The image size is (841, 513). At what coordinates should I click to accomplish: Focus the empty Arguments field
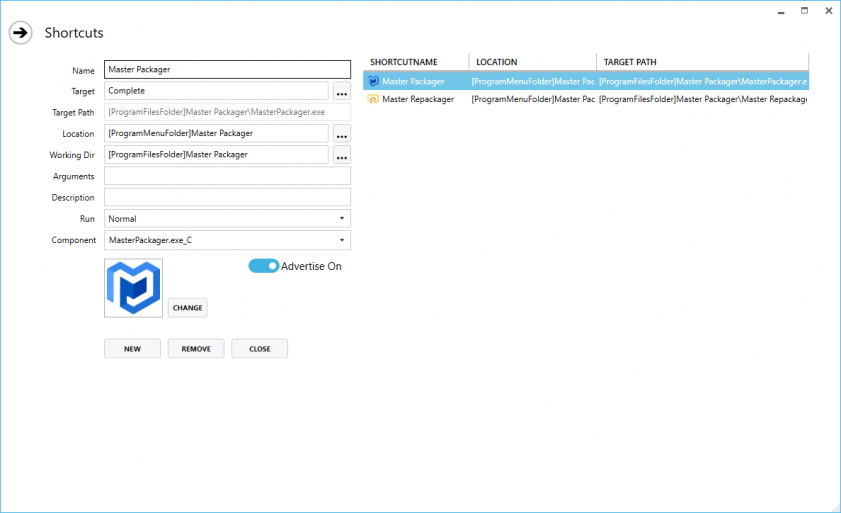pyautogui.click(x=227, y=176)
